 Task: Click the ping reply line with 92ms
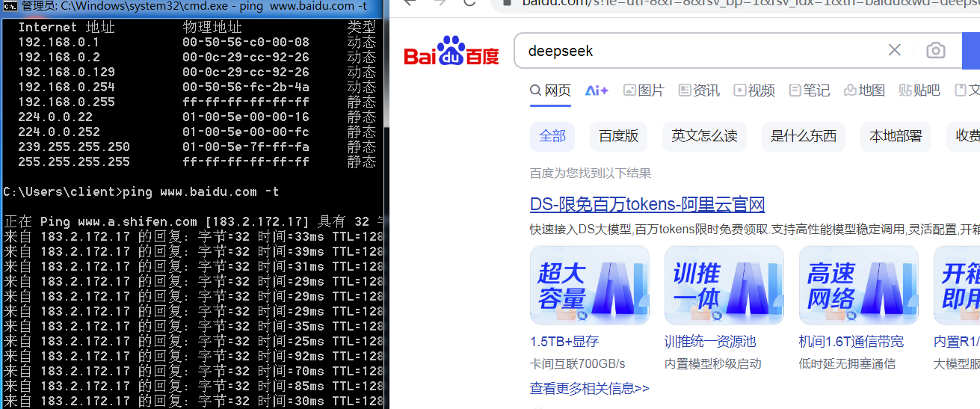click(x=194, y=356)
